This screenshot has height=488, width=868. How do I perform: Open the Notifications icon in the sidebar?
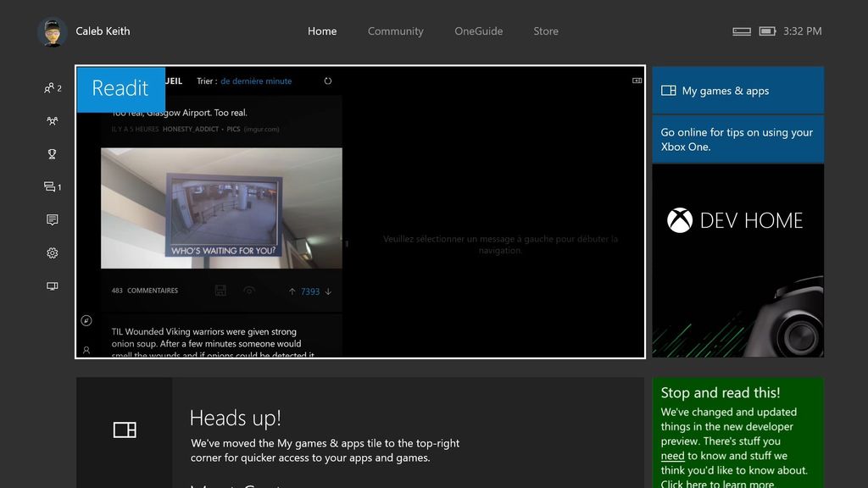click(52, 219)
